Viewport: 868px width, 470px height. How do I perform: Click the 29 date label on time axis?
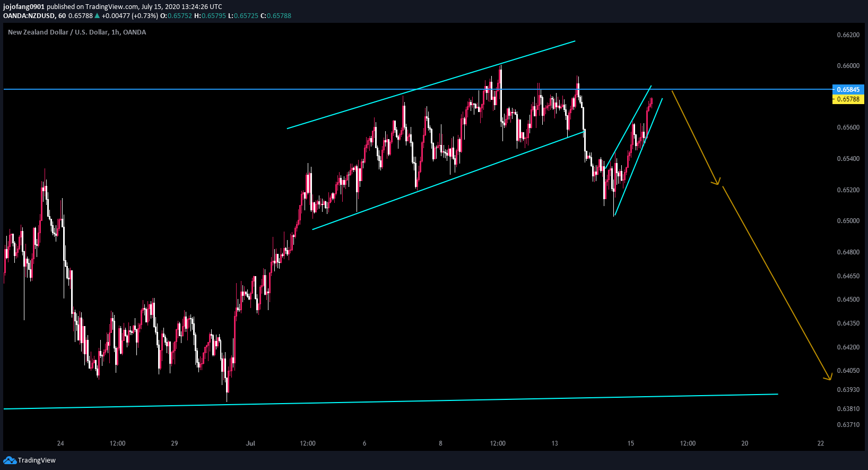175,443
